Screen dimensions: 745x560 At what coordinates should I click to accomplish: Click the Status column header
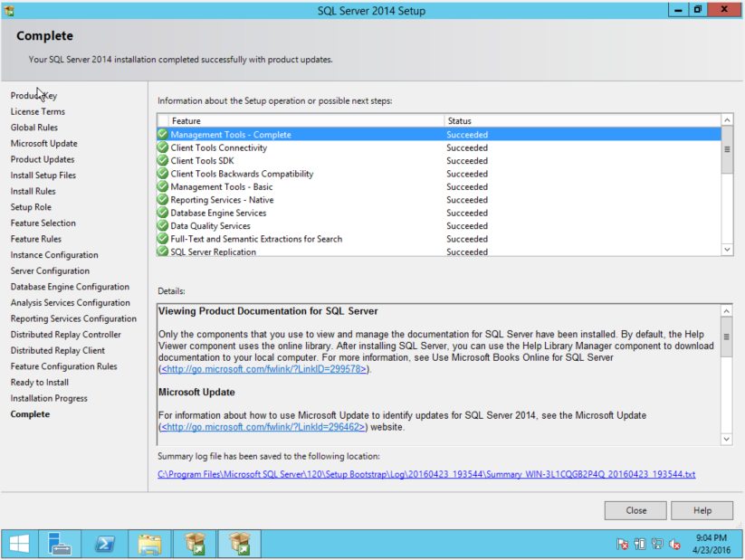tap(579, 120)
